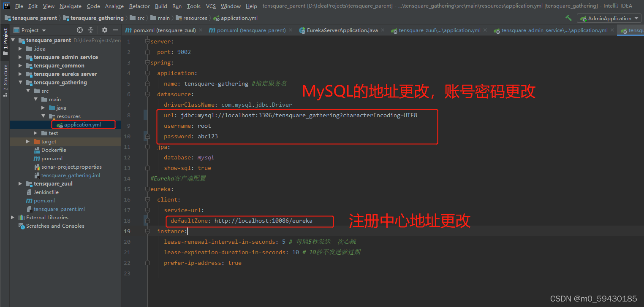This screenshot has width=644, height=307.
Task: Click the username value root
Action: [x=204, y=126]
